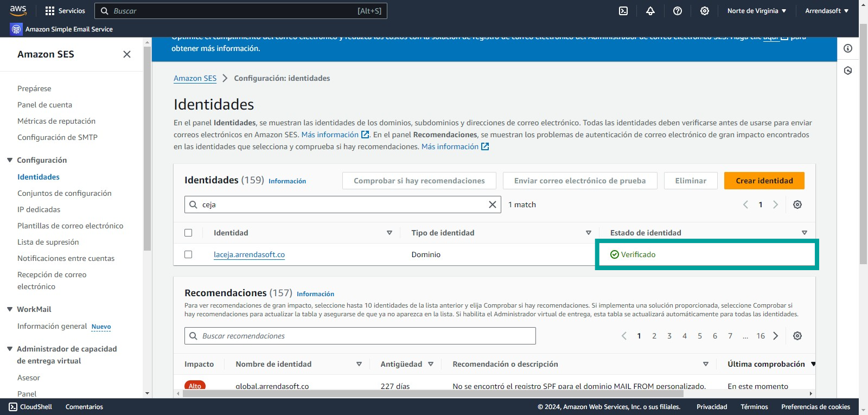Image resolution: width=868 pixels, height=415 pixels.
Task: Click the CloudShell icon in footer
Action: coord(13,407)
